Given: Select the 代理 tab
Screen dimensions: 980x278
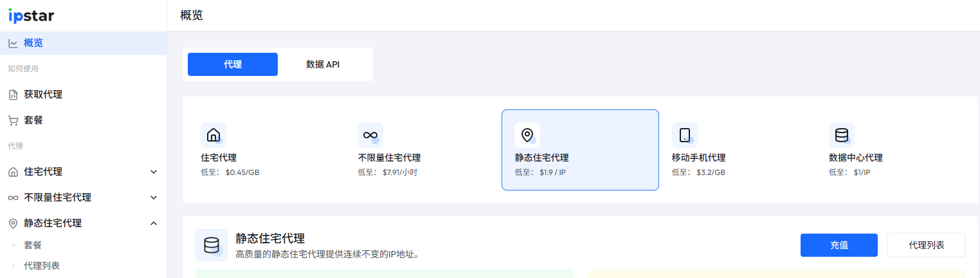Looking at the screenshot, I should [x=233, y=64].
